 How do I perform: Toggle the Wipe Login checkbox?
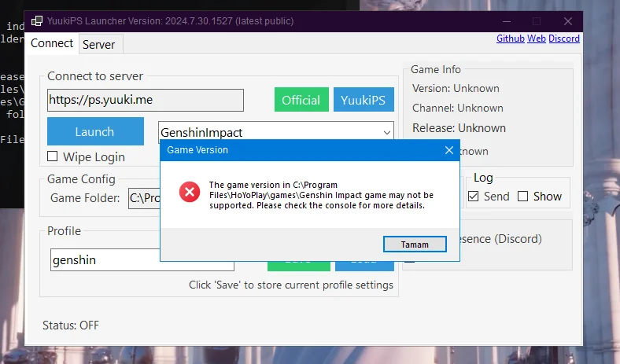(x=52, y=156)
